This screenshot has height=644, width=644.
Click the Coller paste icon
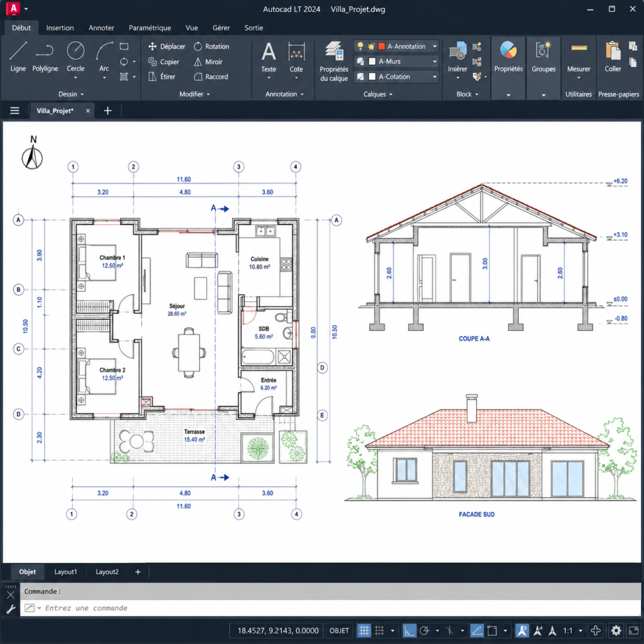[613, 57]
